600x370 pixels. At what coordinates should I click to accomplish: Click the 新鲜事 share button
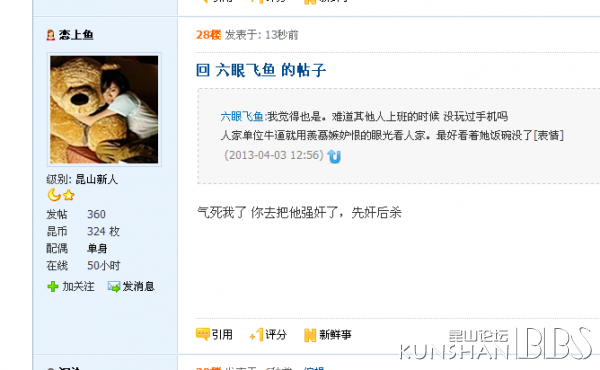(335, 335)
